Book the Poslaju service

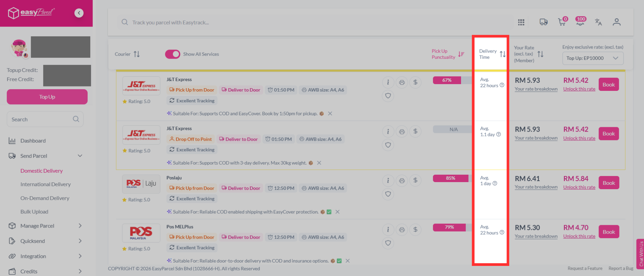(609, 183)
